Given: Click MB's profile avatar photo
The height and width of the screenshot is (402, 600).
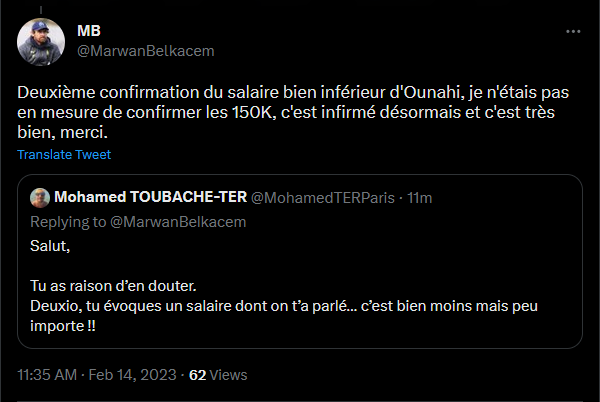Looking at the screenshot, I should (x=42, y=40).
